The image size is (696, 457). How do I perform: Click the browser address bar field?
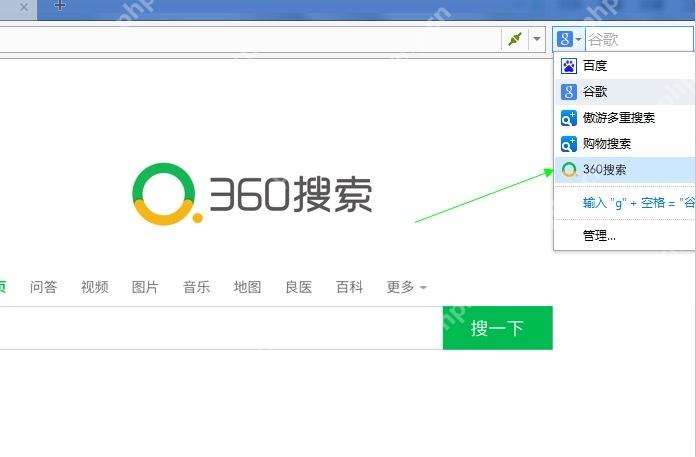[x=251, y=39]
